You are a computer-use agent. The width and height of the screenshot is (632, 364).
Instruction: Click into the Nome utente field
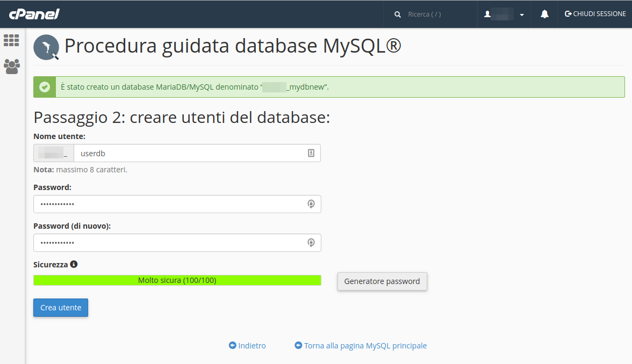[197, 153]
